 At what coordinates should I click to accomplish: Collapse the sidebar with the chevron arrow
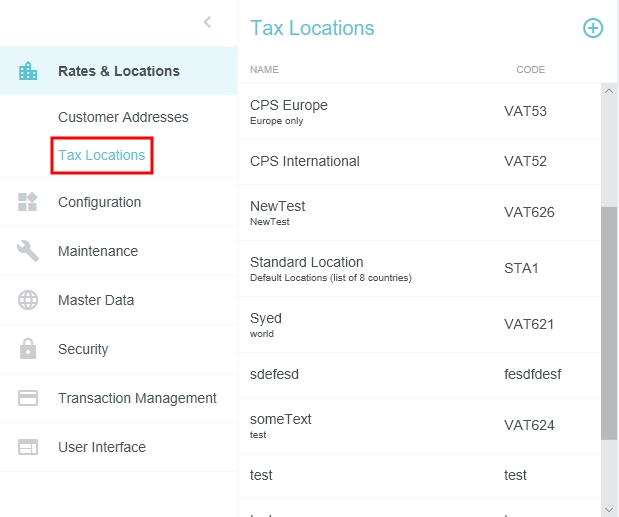(x=207, y=22)
